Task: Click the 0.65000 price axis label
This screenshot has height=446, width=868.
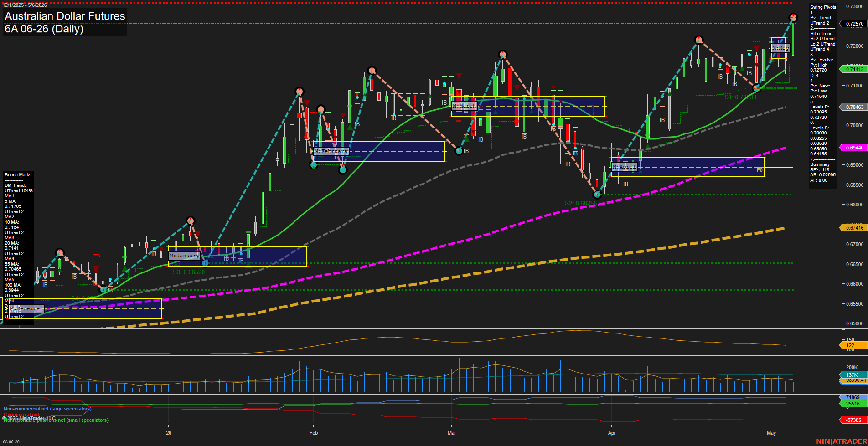Action: (x=855, y=324)
